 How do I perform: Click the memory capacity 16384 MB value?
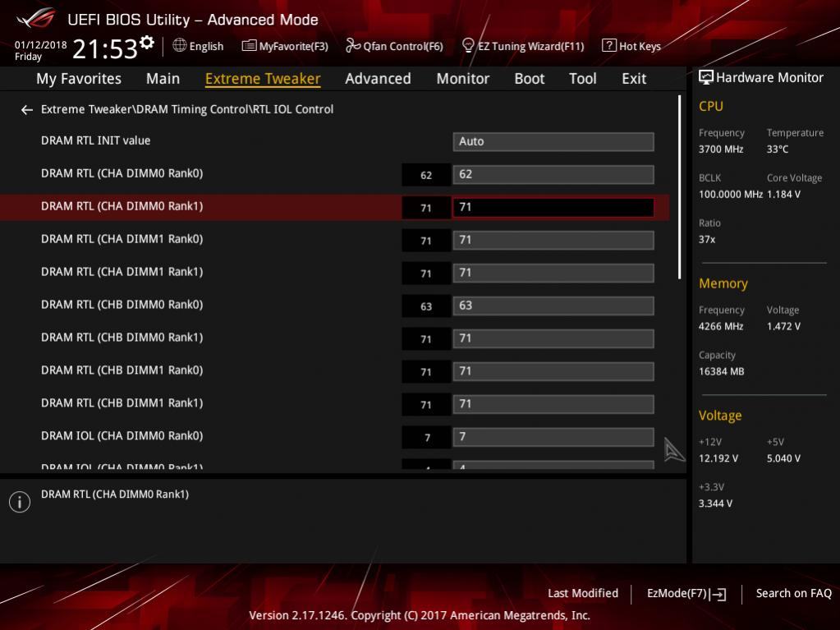722,372
